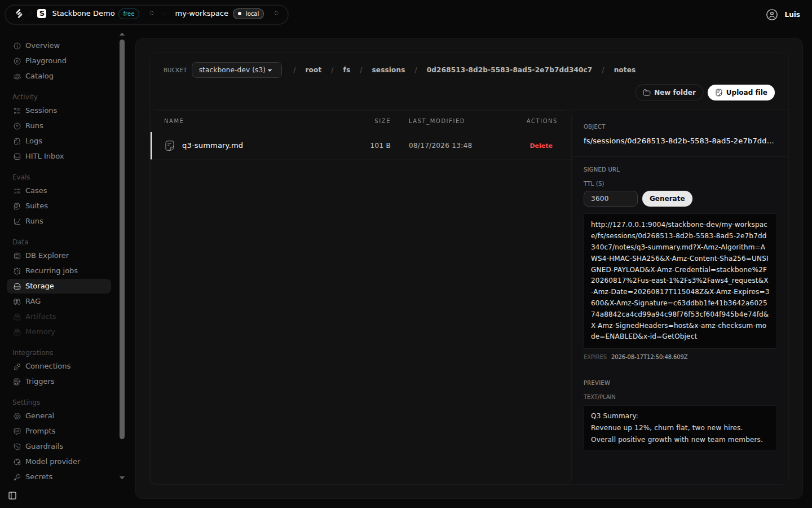The image size is (812, 508).
Task: Open the 0d268513 session folder breadcrumb
Action: [509, 70]
